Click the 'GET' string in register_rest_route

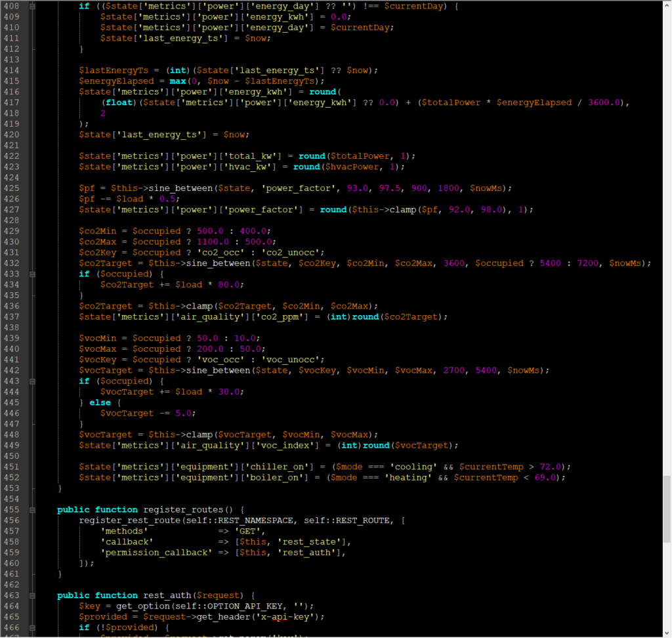click(x=249, y=531)
